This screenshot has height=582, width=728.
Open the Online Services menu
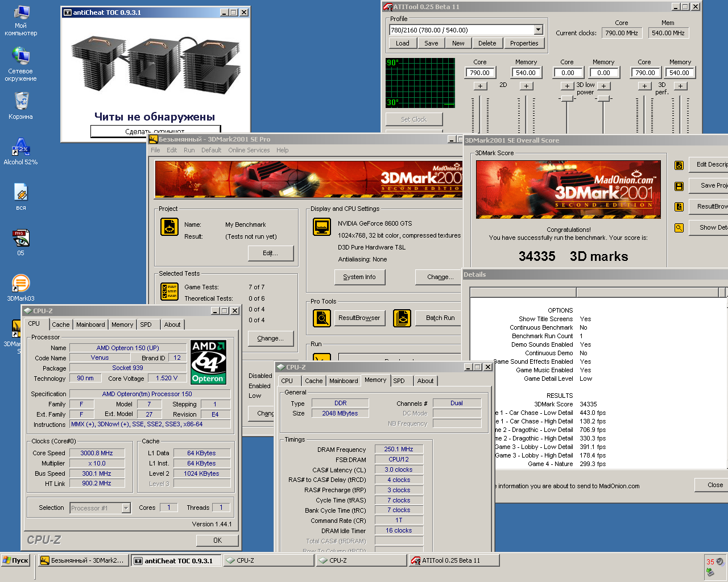(x=249, y=150)
